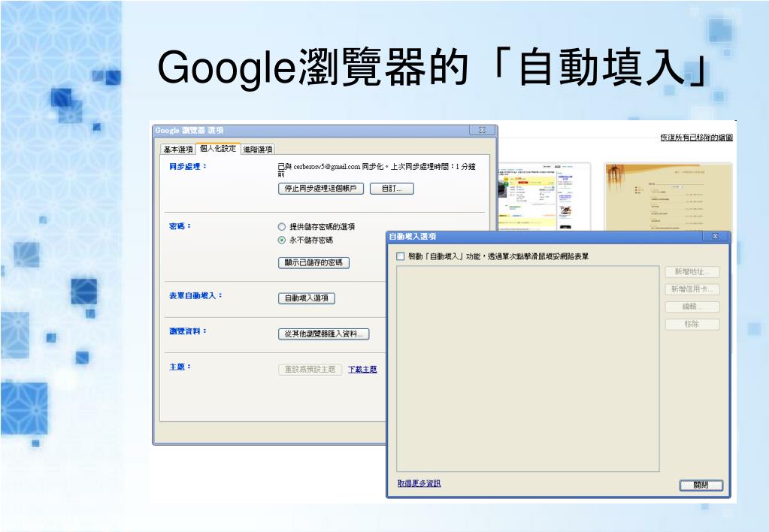Click 恢復所有已移除的縮圖 link
Screen dimensions: 769x532
click(x=696, y=138)
